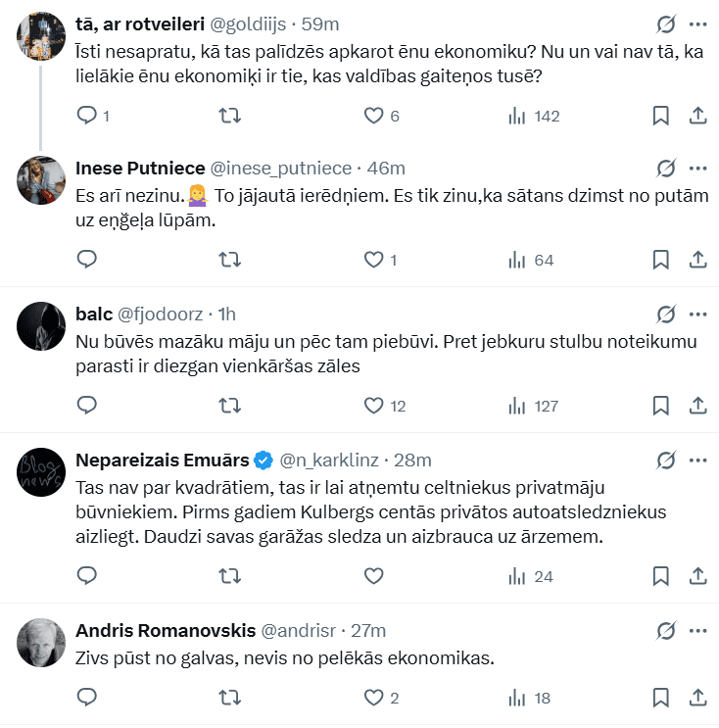Click Andris Romanovskis's profile avatar
The height and width of the screenshot is (728, 719).
coord(41,642)
